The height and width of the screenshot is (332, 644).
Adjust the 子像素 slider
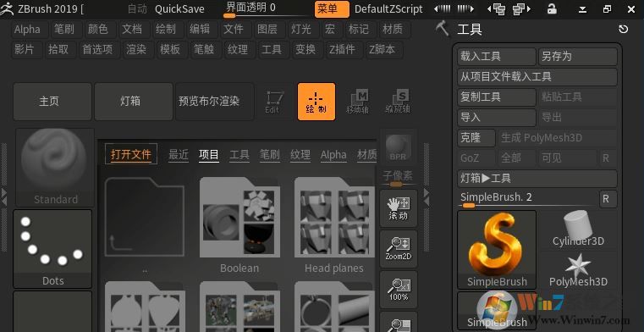(398, 179)
